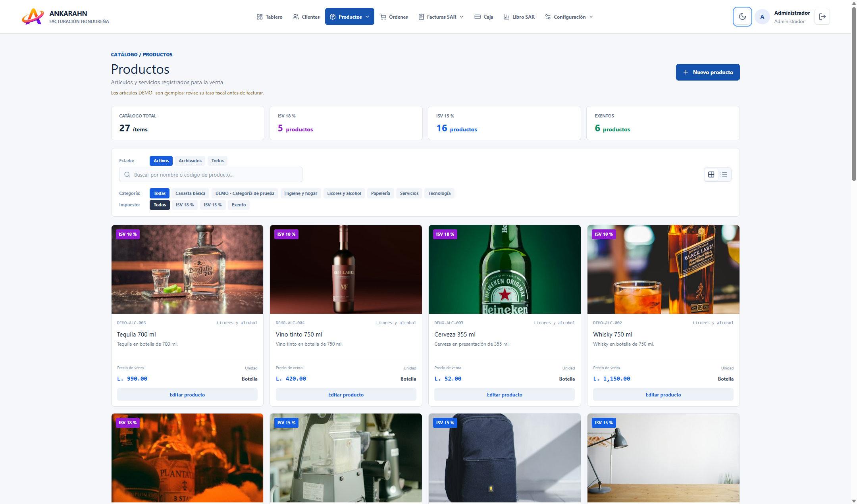
Task: Open Clientes menu item
Action: pyautogui.click(x=306, y=17)
